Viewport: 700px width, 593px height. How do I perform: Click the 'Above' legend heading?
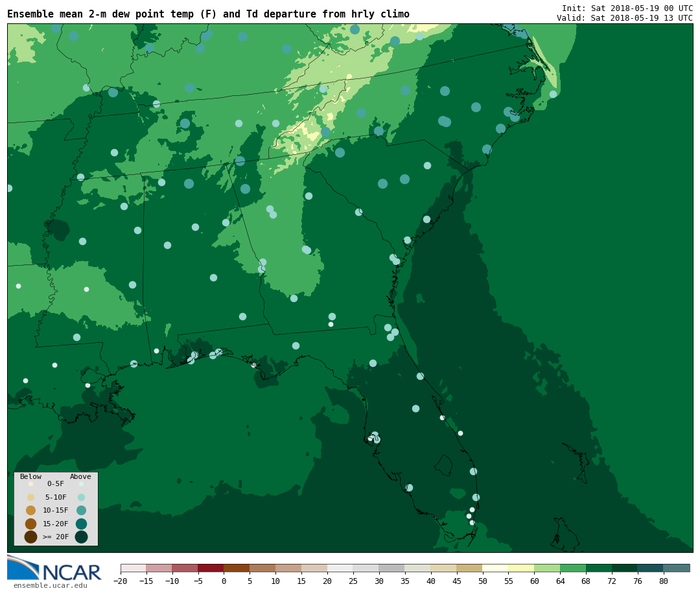(x=80, y=476)
